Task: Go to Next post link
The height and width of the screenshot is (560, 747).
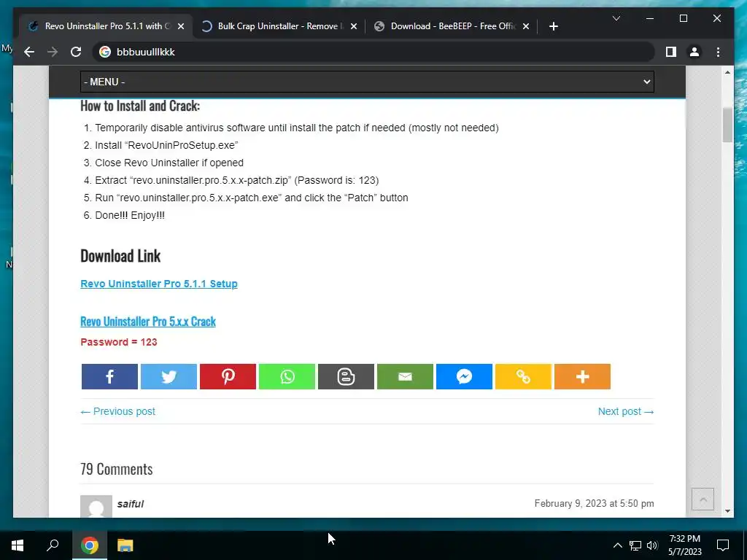Action: pyautogui.click(x=626, y=411)
